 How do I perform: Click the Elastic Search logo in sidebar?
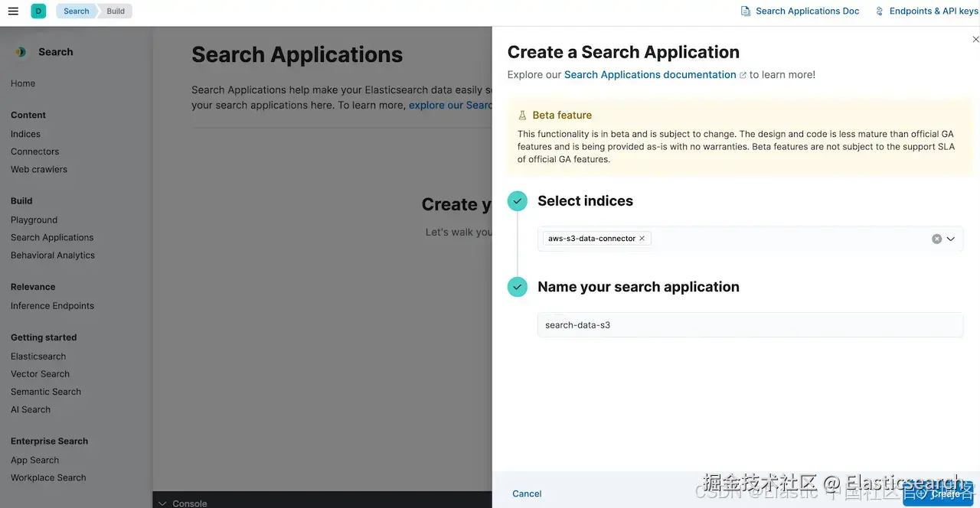20,52
